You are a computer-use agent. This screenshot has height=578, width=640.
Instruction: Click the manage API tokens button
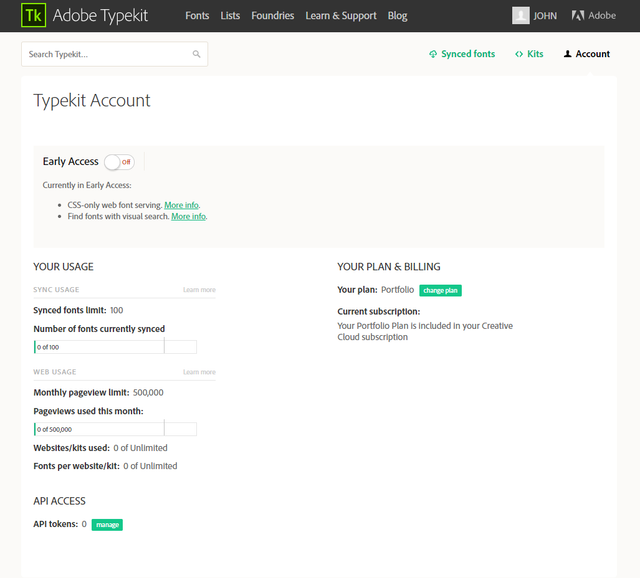(x=107, y=525)
